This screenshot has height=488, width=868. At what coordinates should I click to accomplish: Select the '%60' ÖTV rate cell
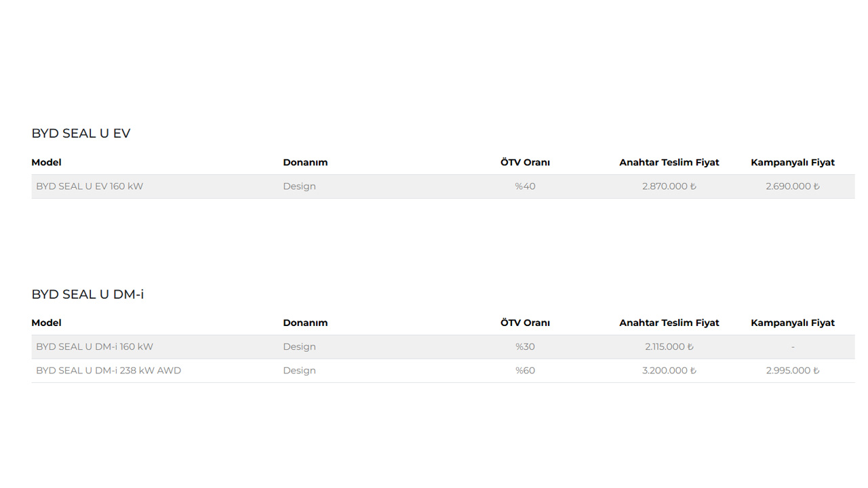[x=525, y=371]
